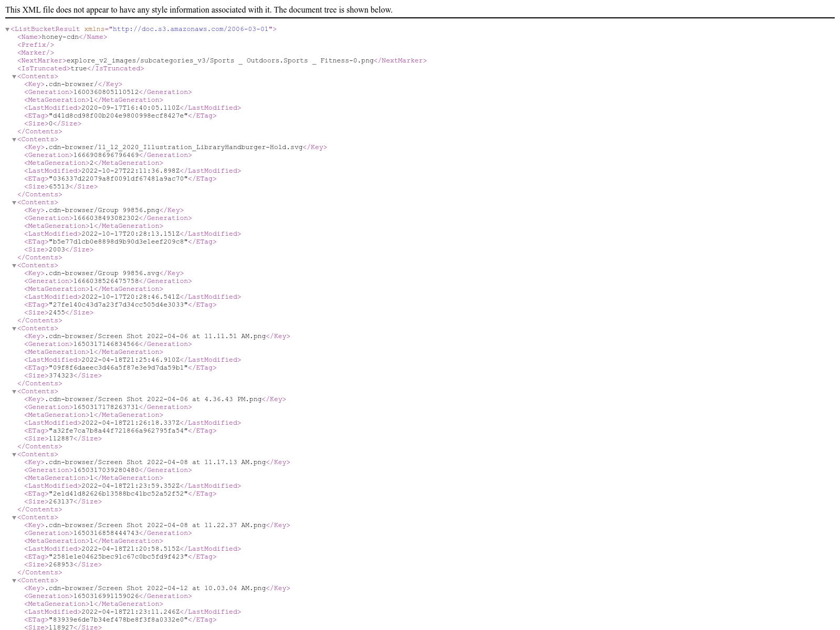This screenshot has height=630, width=840.
Task: Click ETag 27fe140c43d7a23f7d34cc505d4e3033
Action: click(118, 304)
